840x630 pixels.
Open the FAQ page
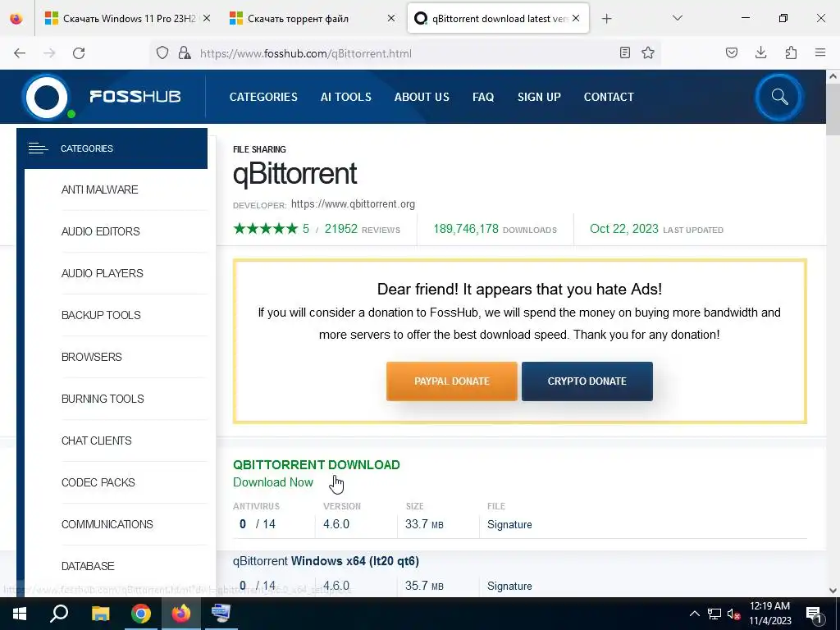tap(483, 97)
